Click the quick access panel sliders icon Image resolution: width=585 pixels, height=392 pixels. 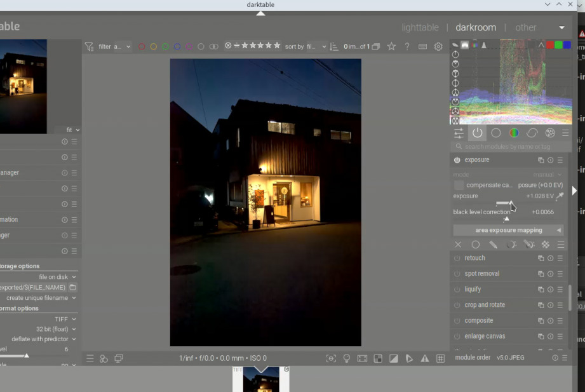[459, 133]
